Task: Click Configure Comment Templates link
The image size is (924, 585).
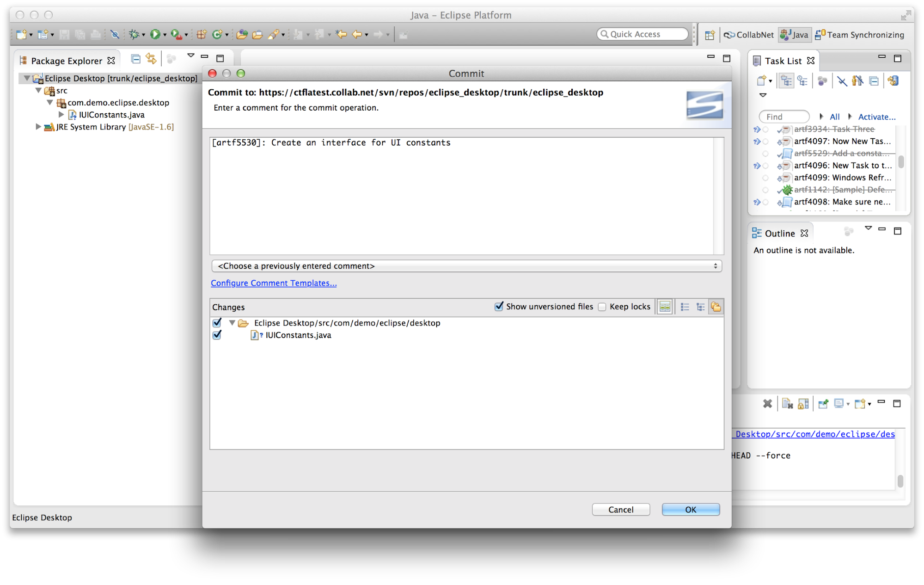Action: [x=274, y=283]
